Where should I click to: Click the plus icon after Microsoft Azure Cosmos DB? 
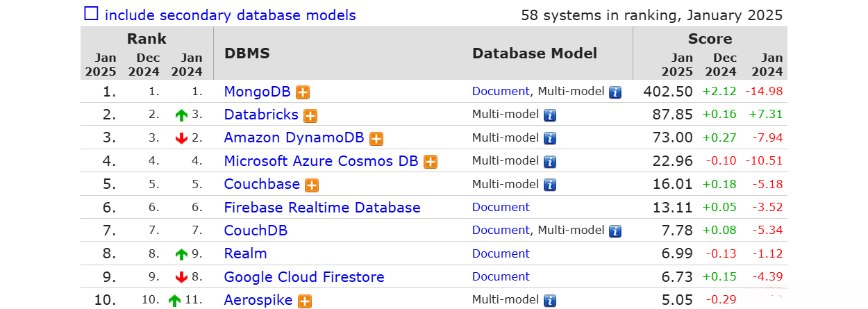coord(431,162)
